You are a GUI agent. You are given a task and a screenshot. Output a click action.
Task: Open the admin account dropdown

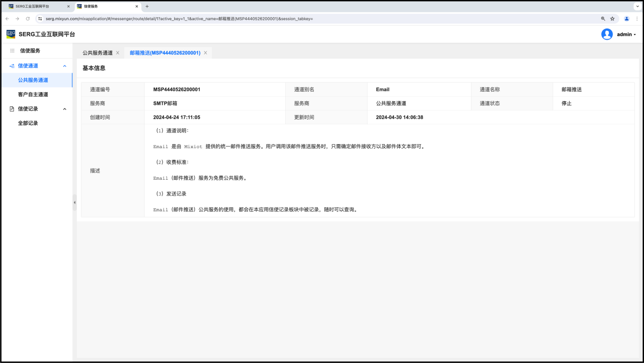(626, 35)
